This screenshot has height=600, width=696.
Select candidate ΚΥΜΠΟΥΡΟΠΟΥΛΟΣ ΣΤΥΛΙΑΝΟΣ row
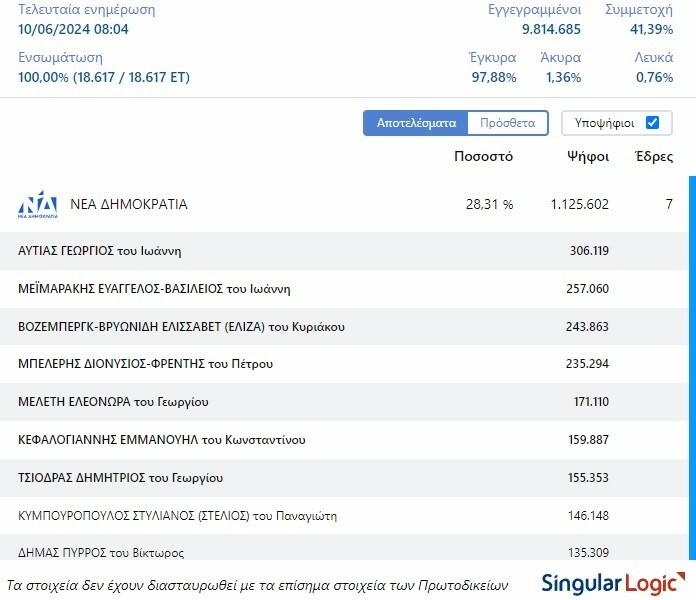pyautogui.click(x=344, y=516)
